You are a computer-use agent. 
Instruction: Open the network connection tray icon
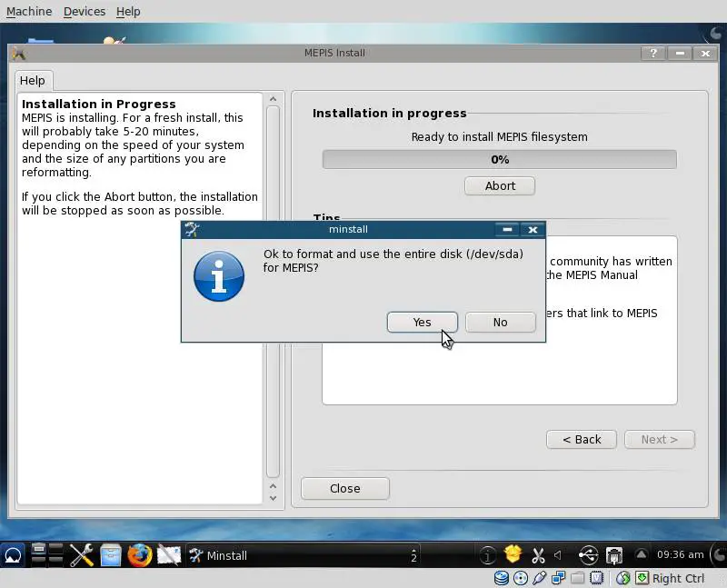pyautogui.click(x=614, y=555)
